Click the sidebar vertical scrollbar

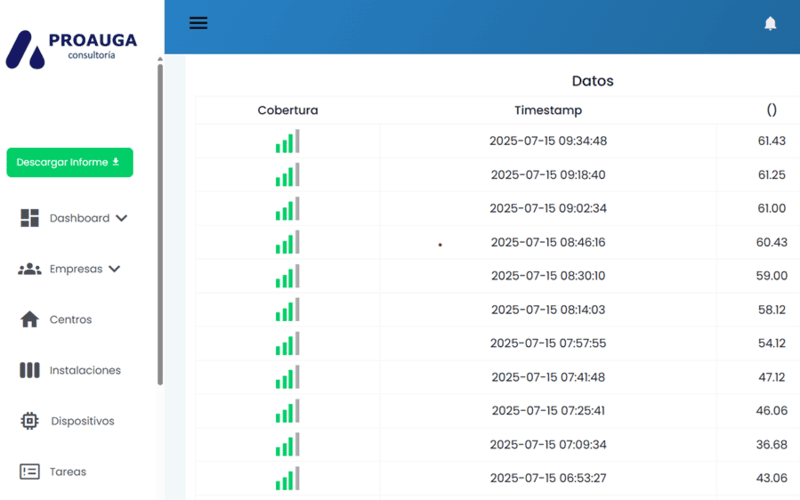click(160, 220)
